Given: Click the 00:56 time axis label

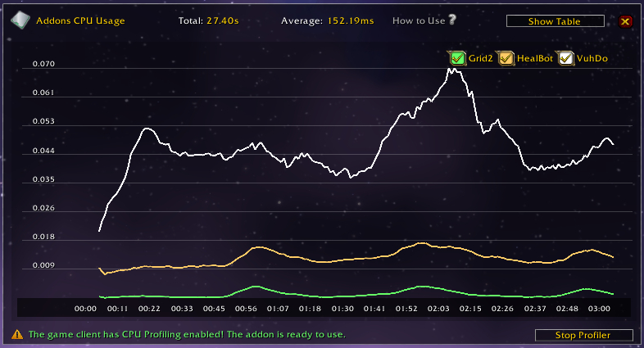Looking at the screenshot, I should (247, 309).
